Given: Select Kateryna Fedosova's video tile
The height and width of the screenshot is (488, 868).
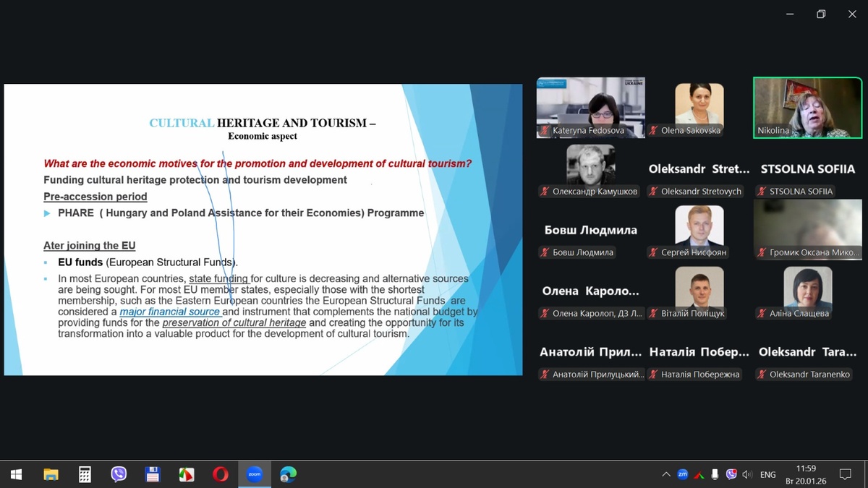Looking at the screenshot, I should [x=590, y=107].
